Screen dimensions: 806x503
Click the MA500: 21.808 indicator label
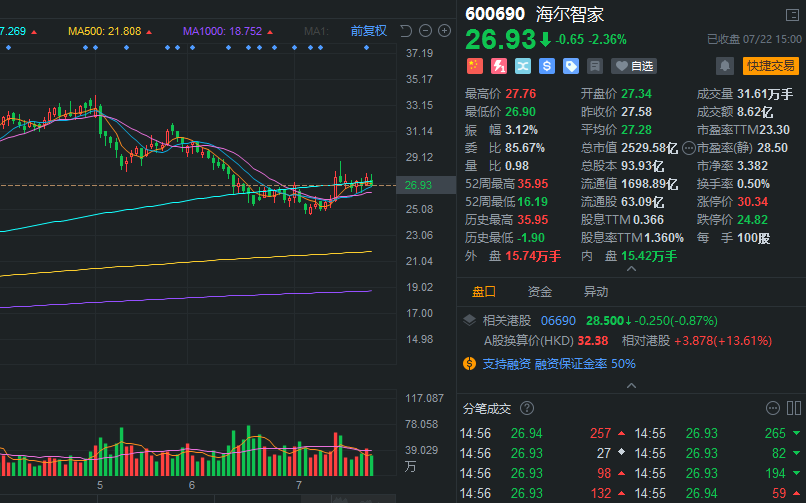[105, 31]
